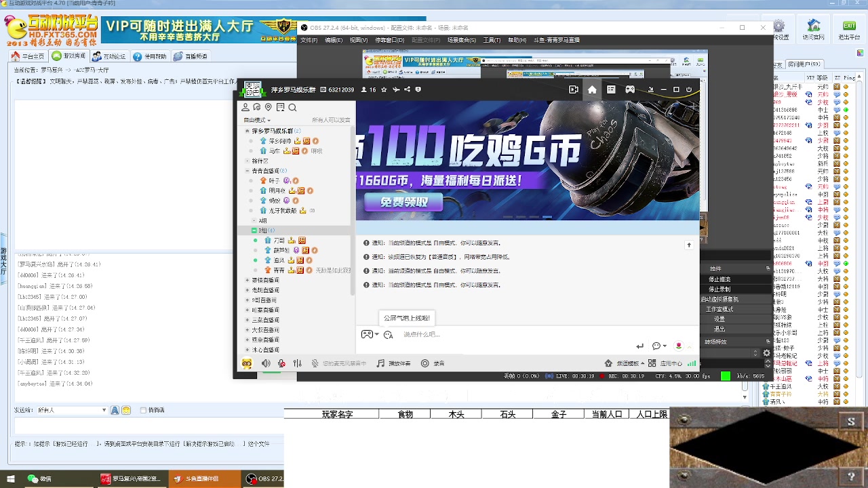868x488 pixels.
Task: Expand the 大叔直播间 channel node
Action: (x=247, y=330)
